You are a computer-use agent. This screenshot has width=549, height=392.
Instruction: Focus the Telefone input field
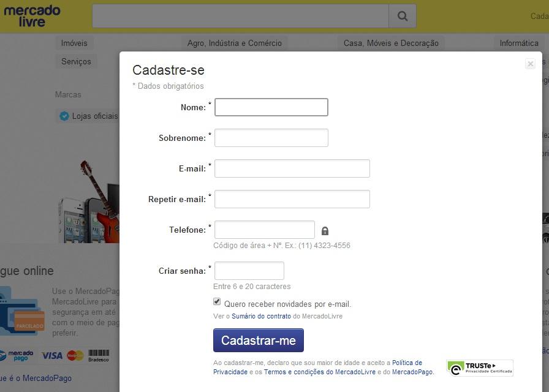264,230
